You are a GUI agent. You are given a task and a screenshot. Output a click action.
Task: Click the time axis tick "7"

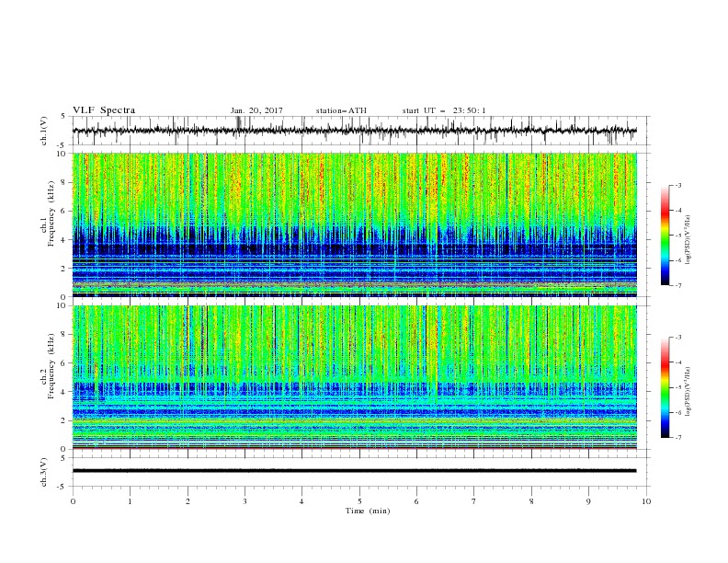(474, 501)
